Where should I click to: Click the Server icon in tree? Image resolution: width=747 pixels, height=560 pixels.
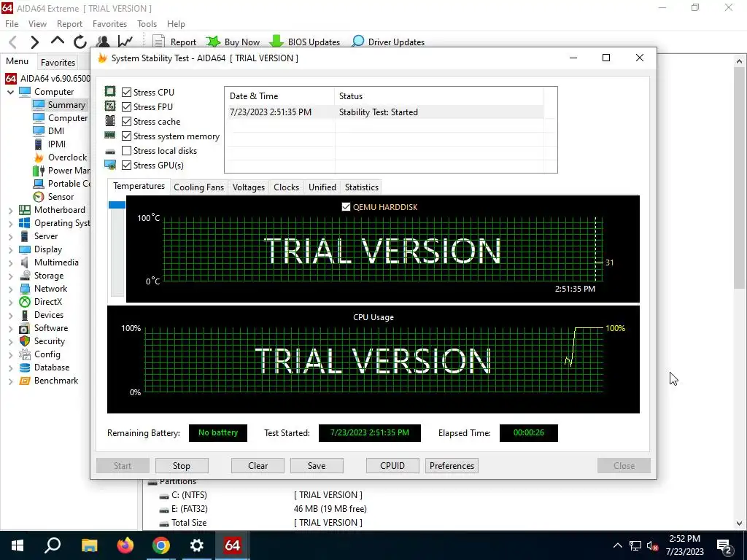(x=24, y=236)
